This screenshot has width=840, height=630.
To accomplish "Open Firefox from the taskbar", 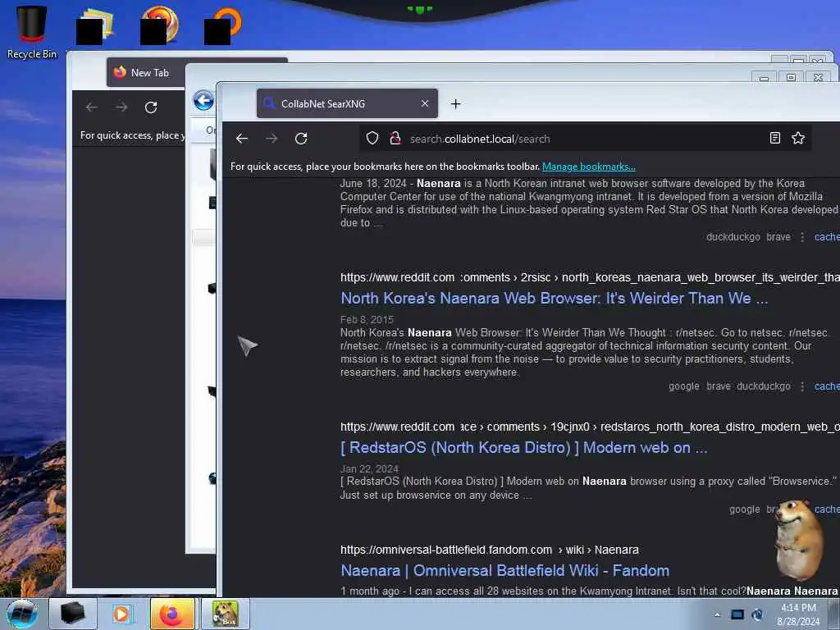I will pos(172,614).
